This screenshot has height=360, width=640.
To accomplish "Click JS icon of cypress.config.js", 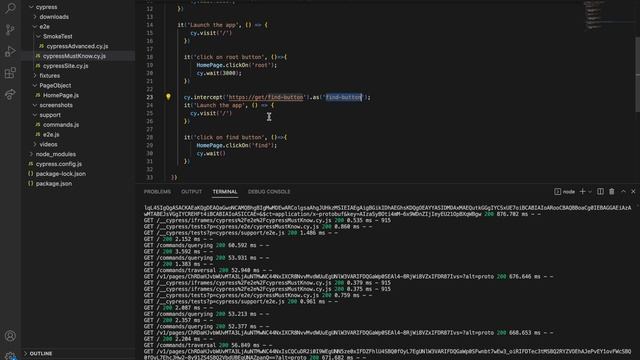I will (x=31, y=164).
